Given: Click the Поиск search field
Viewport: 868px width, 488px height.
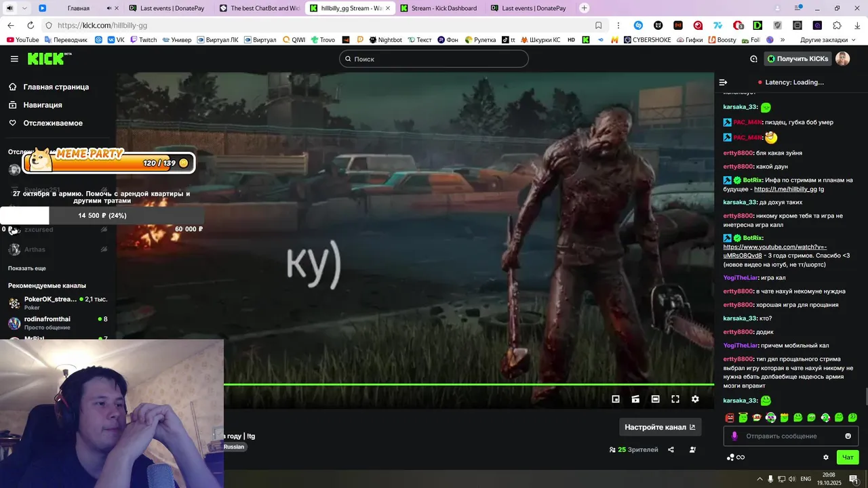Looking at the screenshot, I should click(x=434, y=59).
